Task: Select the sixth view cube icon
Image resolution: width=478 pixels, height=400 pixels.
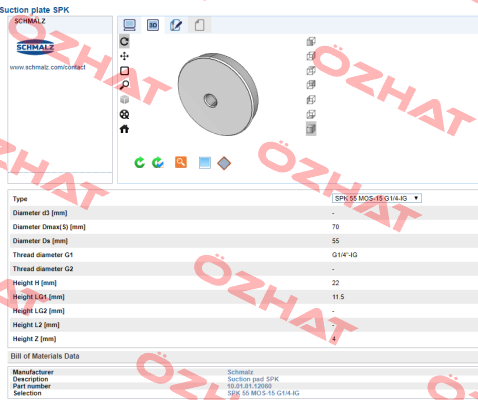Action: coord(311,114)
